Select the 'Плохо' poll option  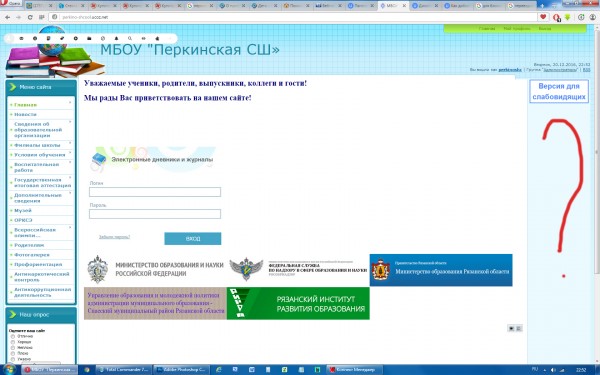[13, 354]
